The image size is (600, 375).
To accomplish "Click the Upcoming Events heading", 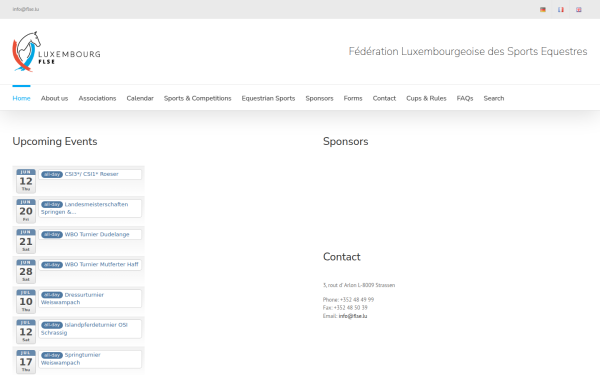I will coord(55,142).
